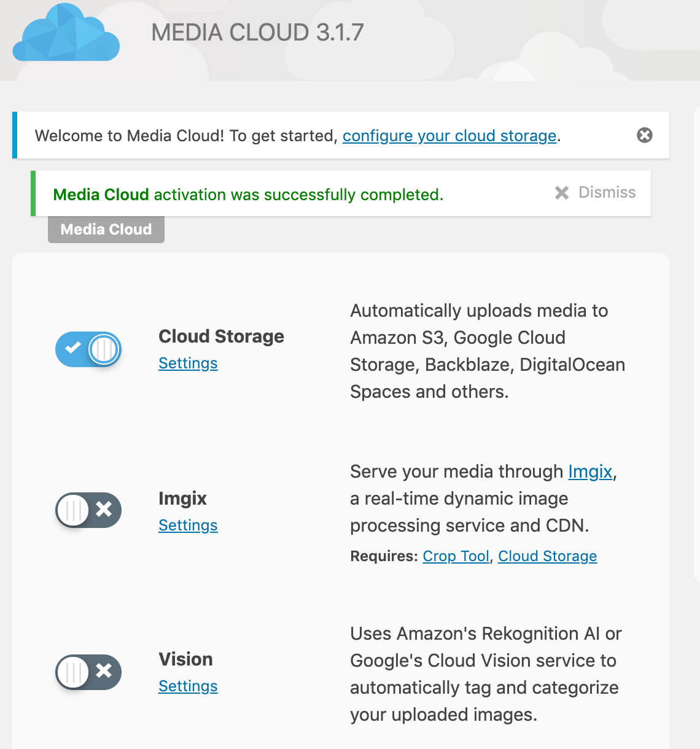Viewport: 700px width, 749px height.
Task: Dismiss the activation success message
Action: (x=595, y=193)
